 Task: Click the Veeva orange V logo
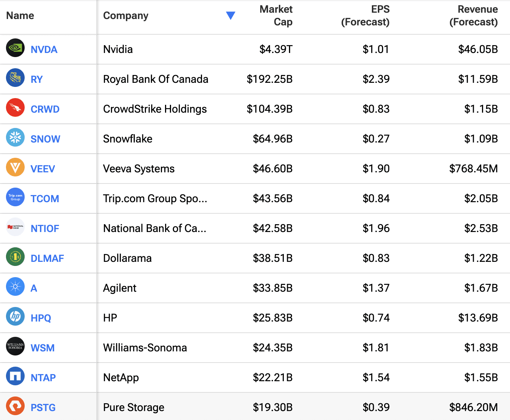15,167
